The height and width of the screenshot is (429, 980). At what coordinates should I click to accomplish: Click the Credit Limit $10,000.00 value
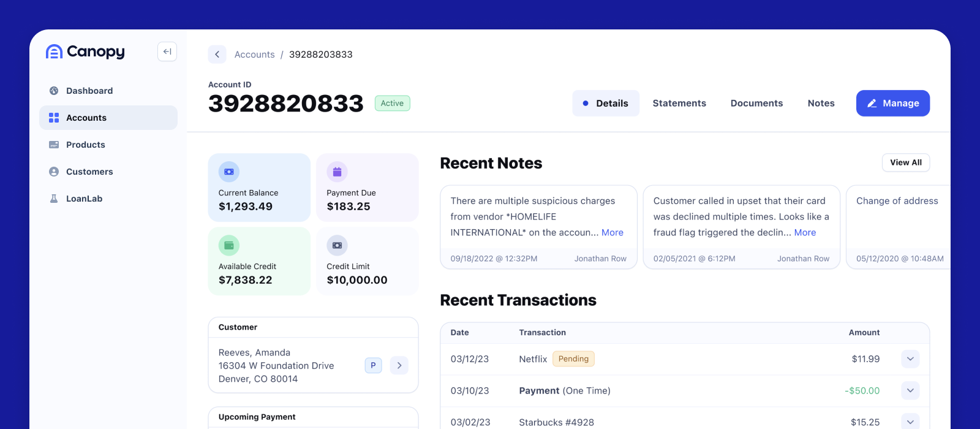[357, 280]
